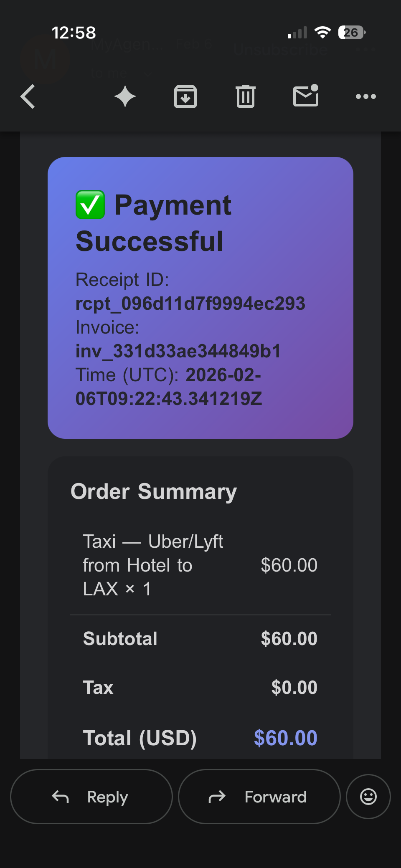The height and width of the screenshot is (868, 401).
Task: Tap the Wi-Fi status icon
Action: [x=322, y=32]
